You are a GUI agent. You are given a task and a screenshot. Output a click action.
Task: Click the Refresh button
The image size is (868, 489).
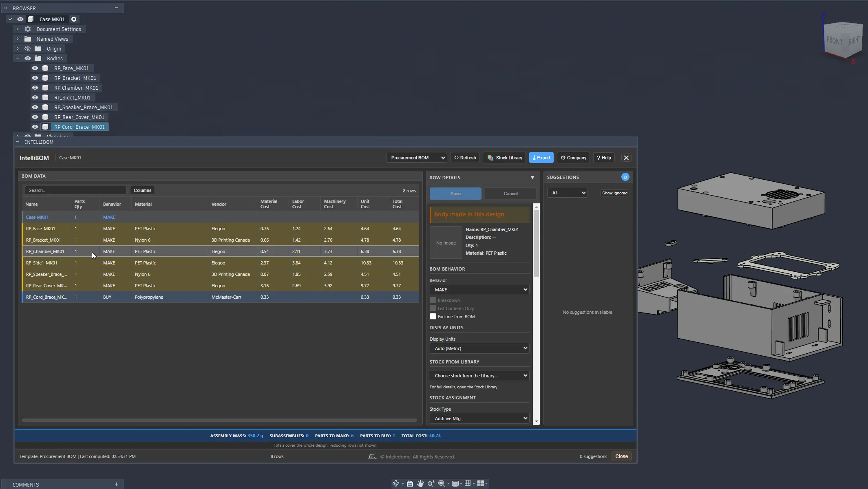click(465, 158)
